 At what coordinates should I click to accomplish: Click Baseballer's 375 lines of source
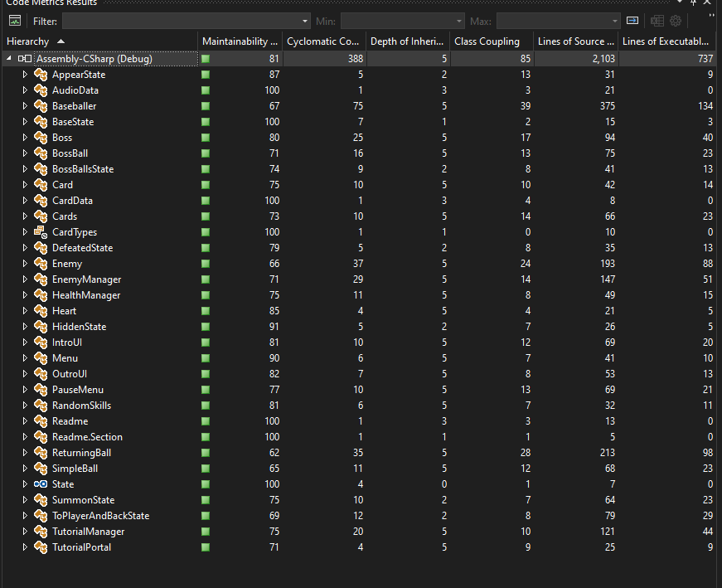click(x=608, y=106)
